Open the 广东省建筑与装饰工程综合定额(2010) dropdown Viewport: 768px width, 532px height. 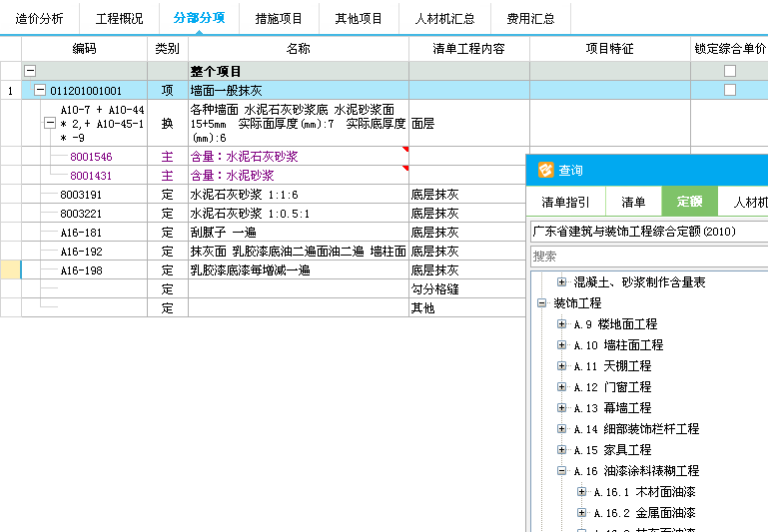pos(649,231)
